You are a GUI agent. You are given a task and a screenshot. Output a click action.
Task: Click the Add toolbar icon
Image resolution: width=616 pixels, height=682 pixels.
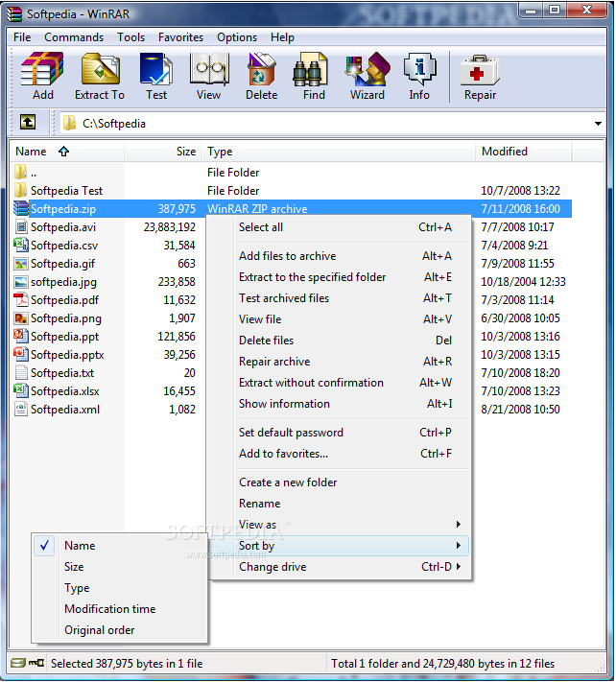[x=42, y=69]
